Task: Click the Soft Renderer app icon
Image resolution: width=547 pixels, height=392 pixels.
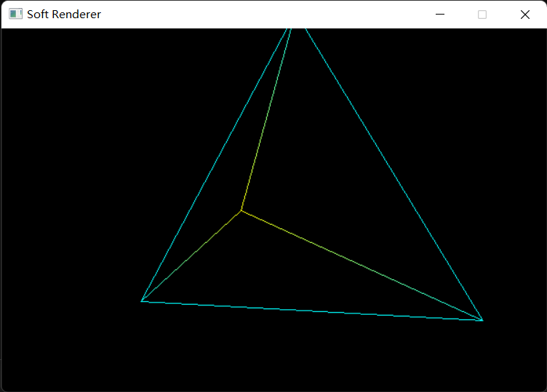Action: (x=15, y=14)
